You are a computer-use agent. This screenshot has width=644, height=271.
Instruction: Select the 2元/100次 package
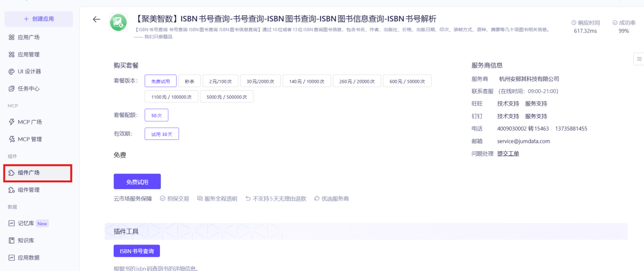(x=220, y=81)
